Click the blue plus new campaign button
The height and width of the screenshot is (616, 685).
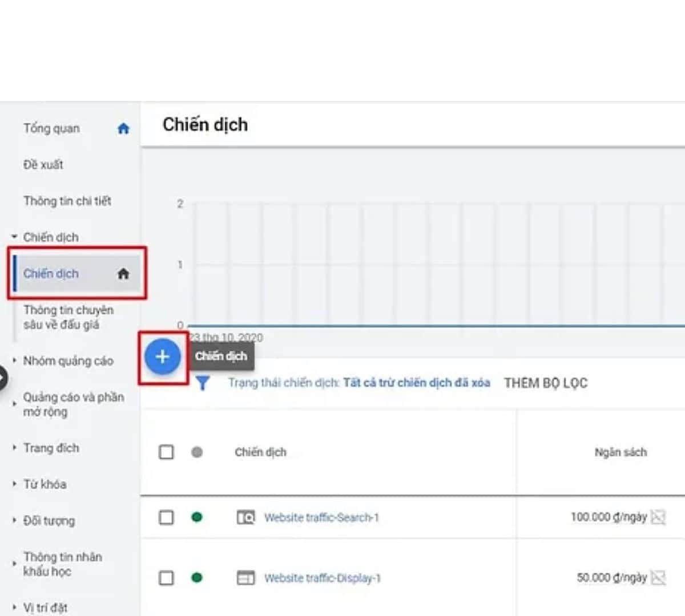click(x=163, y=357)
